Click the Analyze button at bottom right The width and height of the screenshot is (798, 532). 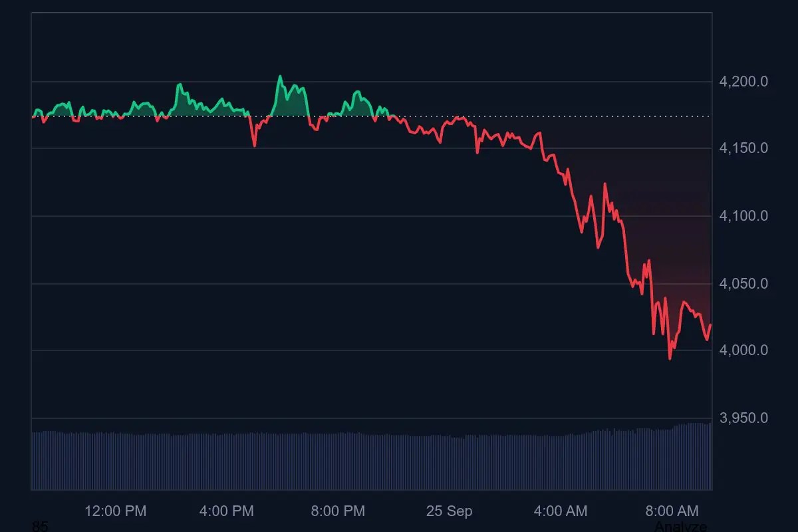point(680,526)
